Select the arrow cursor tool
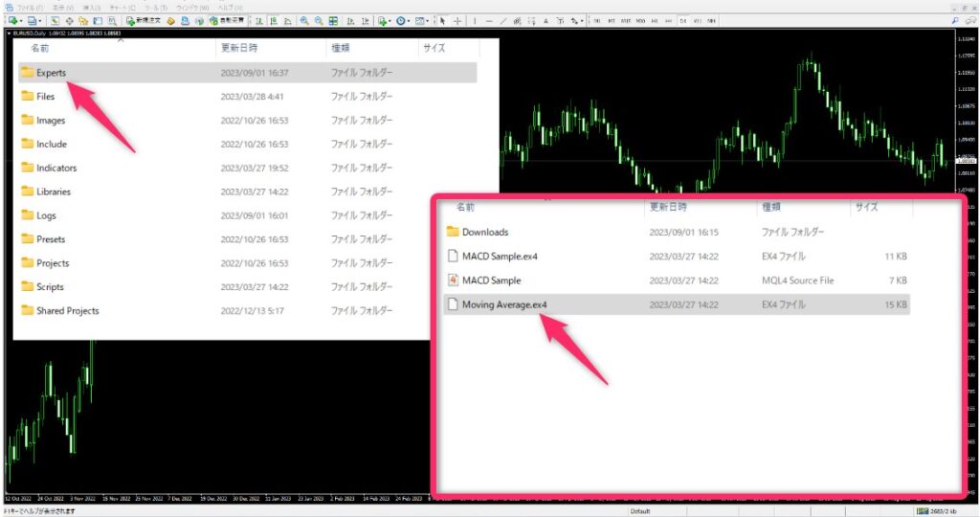 pyautogui.click(x=441, y=20)
